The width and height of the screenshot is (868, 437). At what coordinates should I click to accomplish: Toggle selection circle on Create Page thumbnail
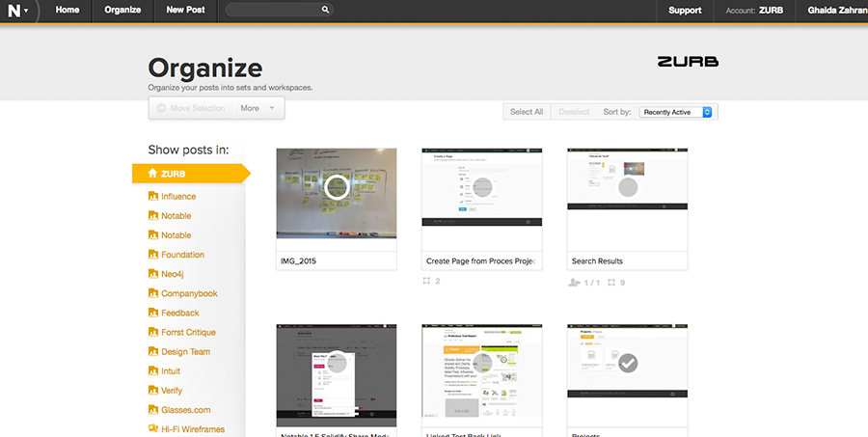(x=482, y=187)
